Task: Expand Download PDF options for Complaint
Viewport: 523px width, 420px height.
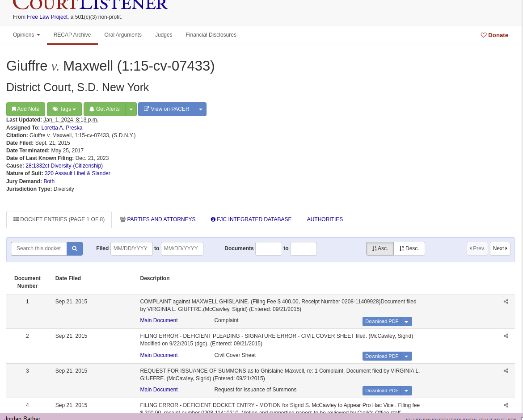Action: coord(407,322)
